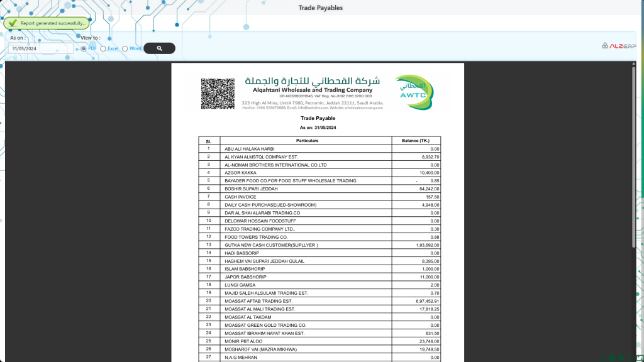Click the 'Trade Payable' report heading
This screenshot has height=362, width=644.
pyautogui.click(x=318, y=118)
